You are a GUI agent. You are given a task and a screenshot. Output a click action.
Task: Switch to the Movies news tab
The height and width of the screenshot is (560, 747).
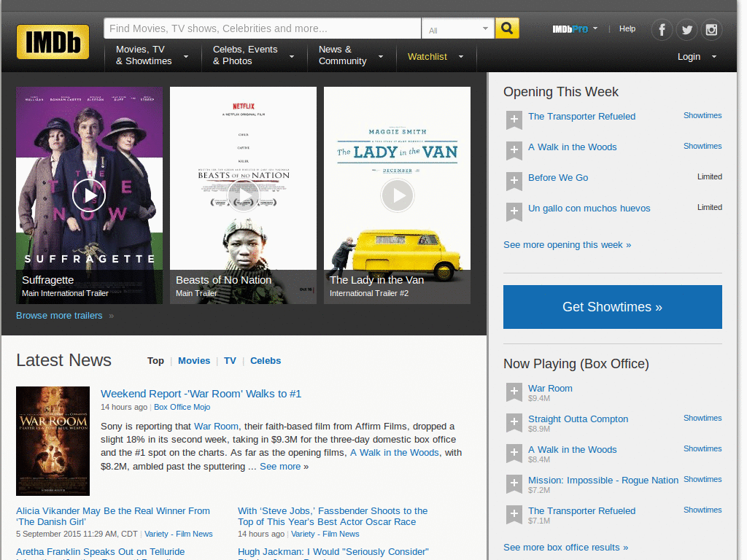click(x=194, y=361)
